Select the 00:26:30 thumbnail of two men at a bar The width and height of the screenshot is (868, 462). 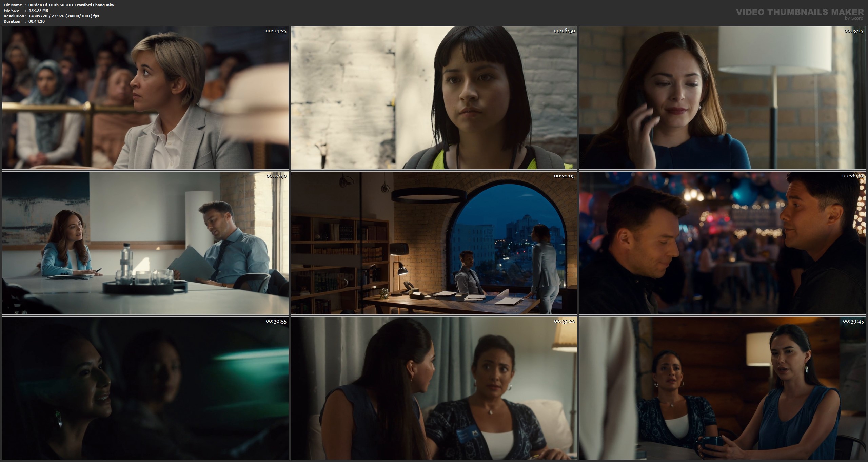pyautogui.click(x=722, y=243)
